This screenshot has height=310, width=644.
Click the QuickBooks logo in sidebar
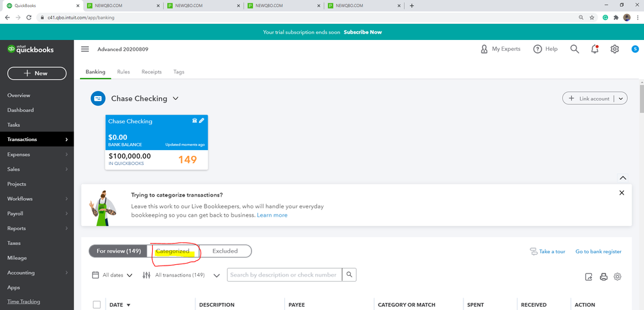coord(30,49)
